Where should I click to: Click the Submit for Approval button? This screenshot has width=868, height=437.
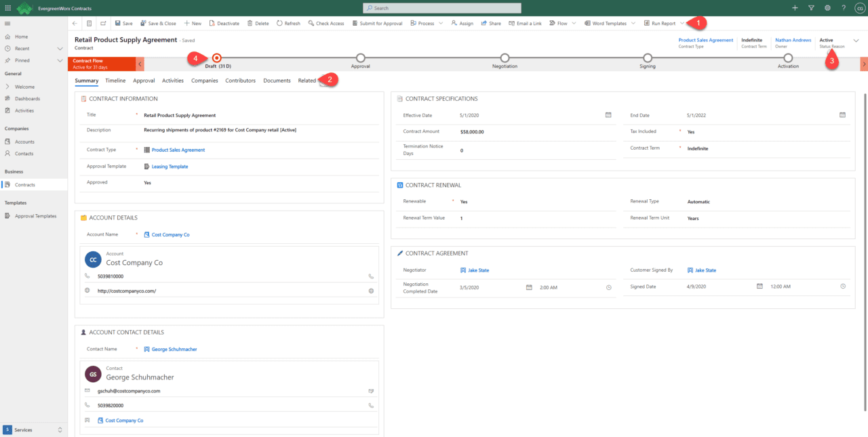pos(377,23)
